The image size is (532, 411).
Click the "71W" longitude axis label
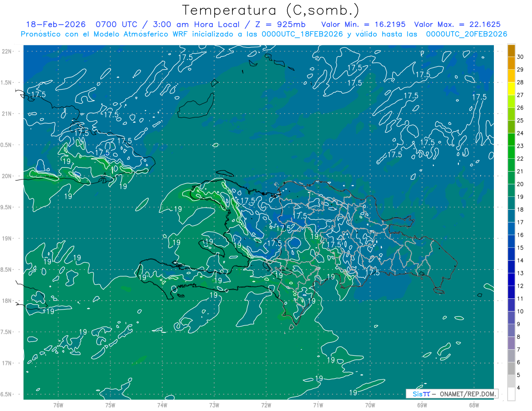coord(318,405)
